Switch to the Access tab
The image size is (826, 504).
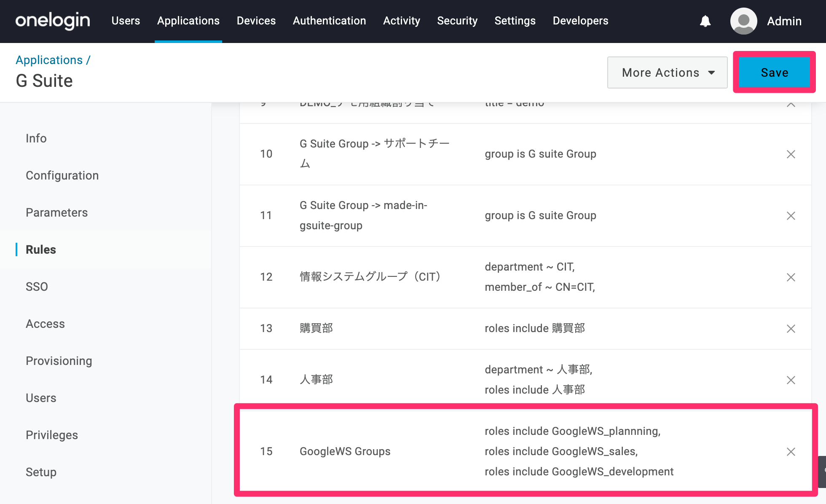(46, 324)
